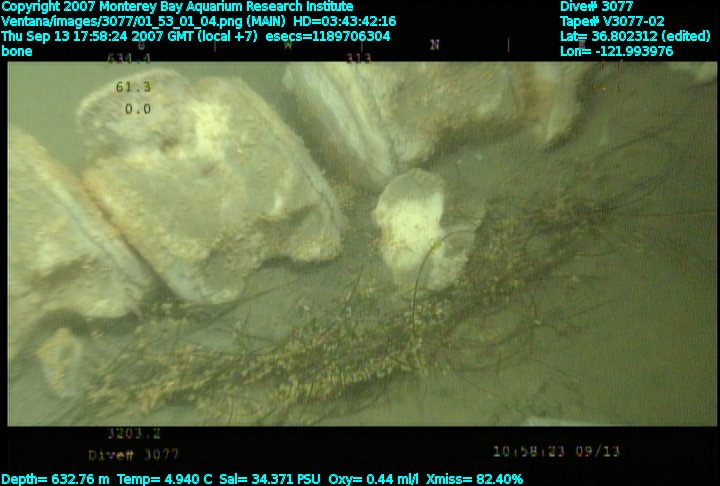Select the Thu Sep 13 GMT date line
720x486 pixels.
pyautogui.click(x=196, y=36)
